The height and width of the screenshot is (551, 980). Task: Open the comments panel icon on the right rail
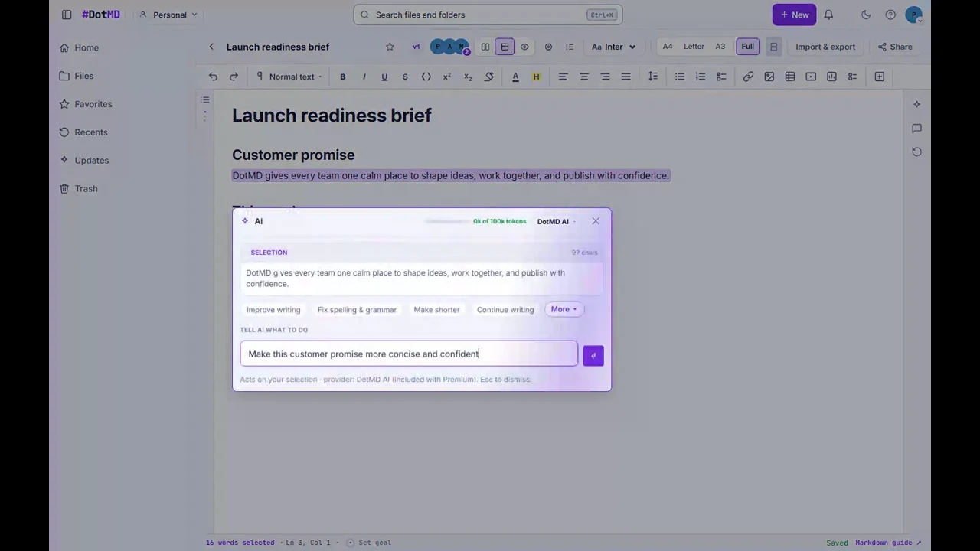[916, 128]
